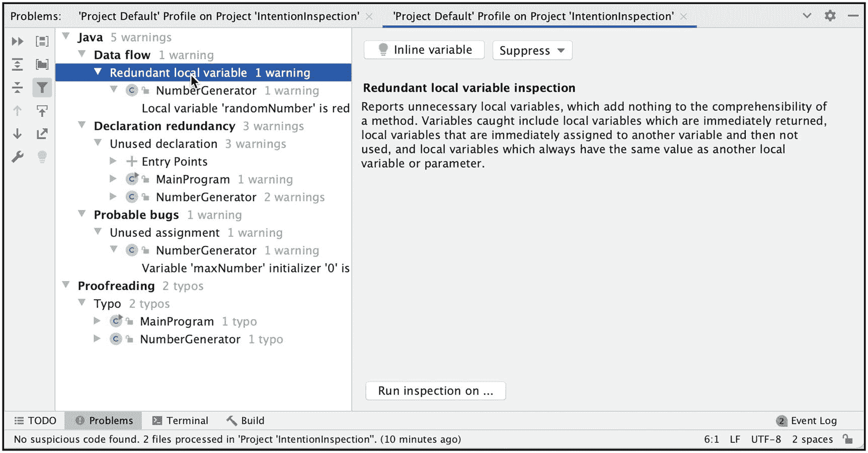Go to previous problem with up arrow
The height and width of the screenshot is (453, 868).
[18, 111]
